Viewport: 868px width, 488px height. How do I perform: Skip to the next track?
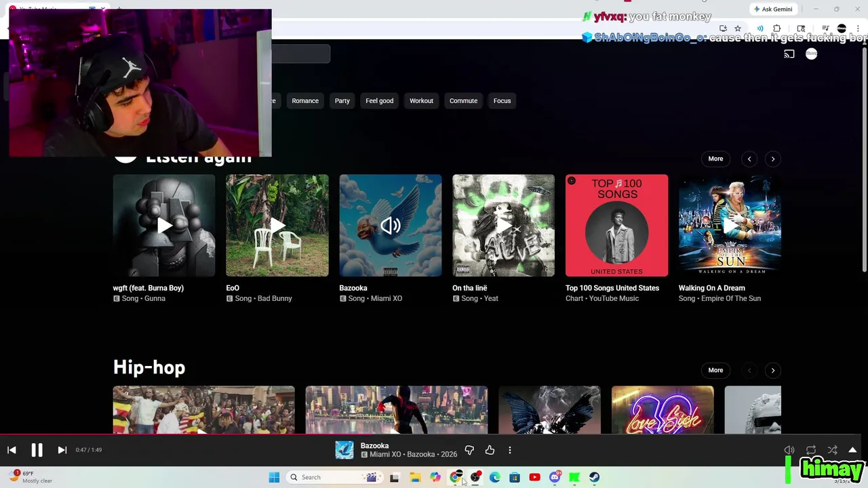(x=62, y=450)
